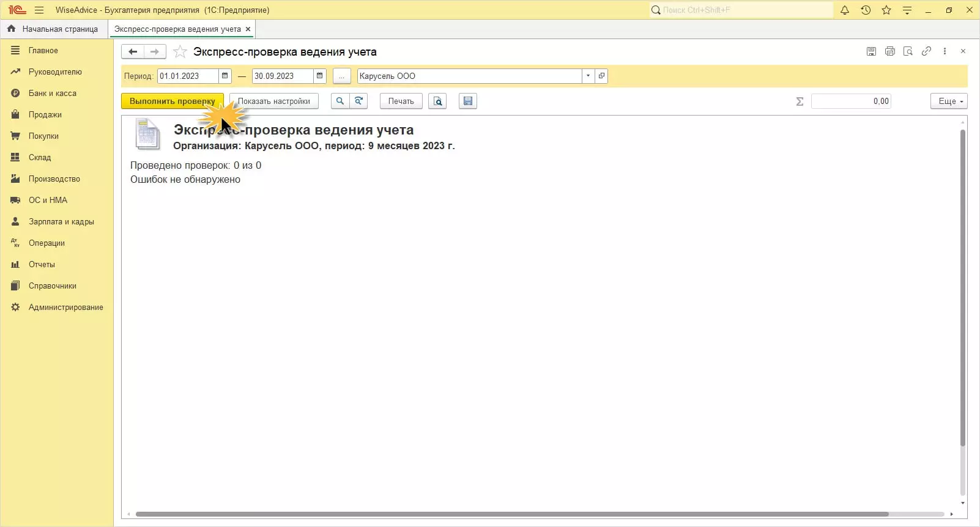Open the Руководителю section
This screenshot has height=527, width=980.
click(x=55, y=72)
